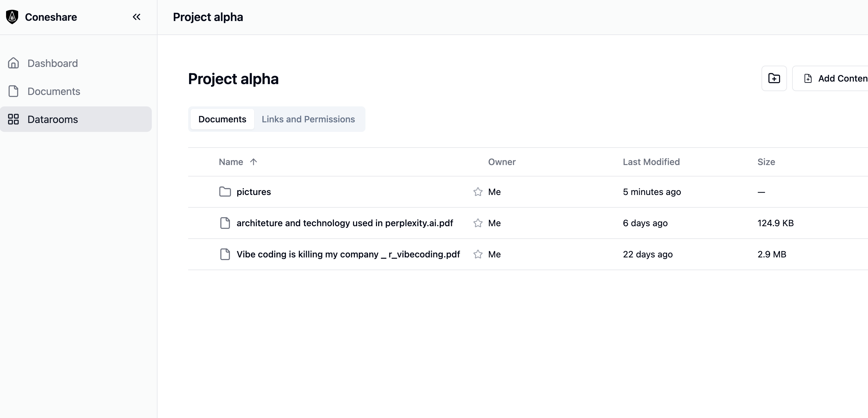
Task: Open the pictures folder by its name
Action: (254, 192)
